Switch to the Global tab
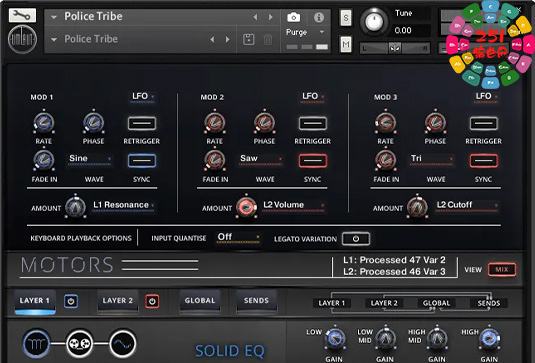The image size is (535, 363). (x=200, y=301)
